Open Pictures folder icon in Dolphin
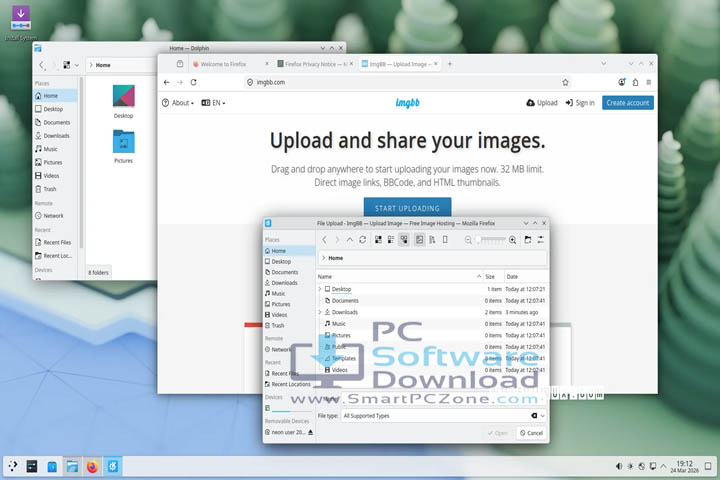This screenshot has height=480, width=720. pos(124,146)
